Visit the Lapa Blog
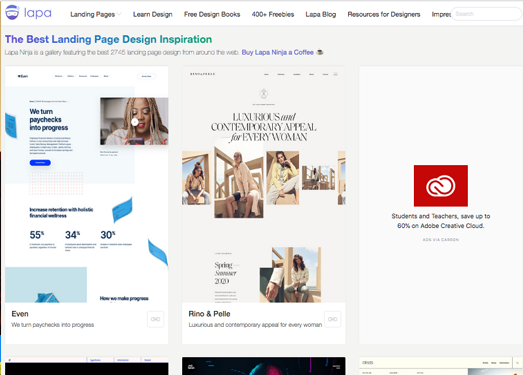Screen dimensions: 523x375 [x=321, y=14]
